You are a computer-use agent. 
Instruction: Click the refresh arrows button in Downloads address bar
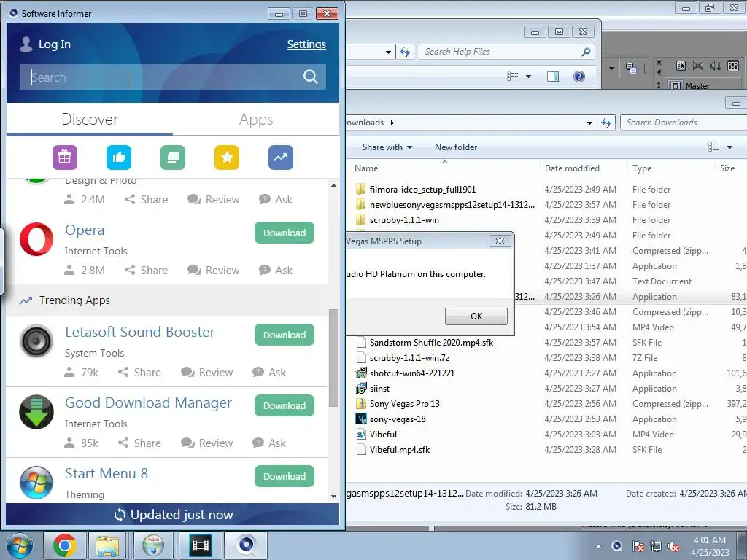pos(606,122)
